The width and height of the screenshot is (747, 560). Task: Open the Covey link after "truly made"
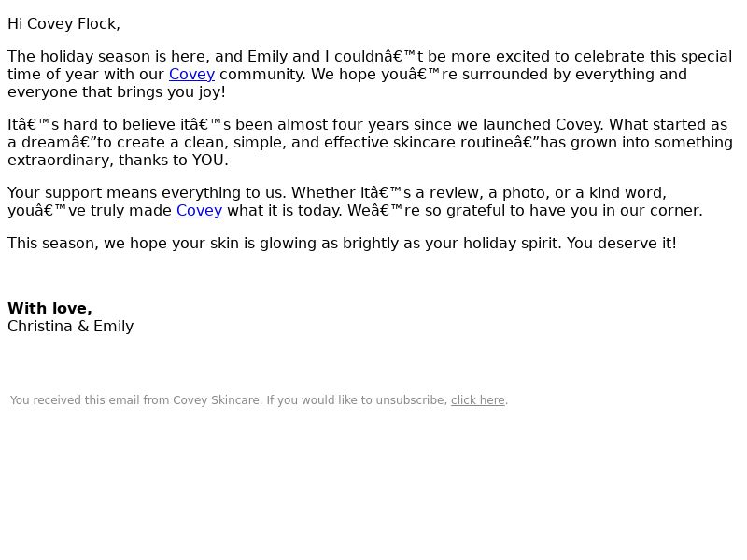click(199, 210)
